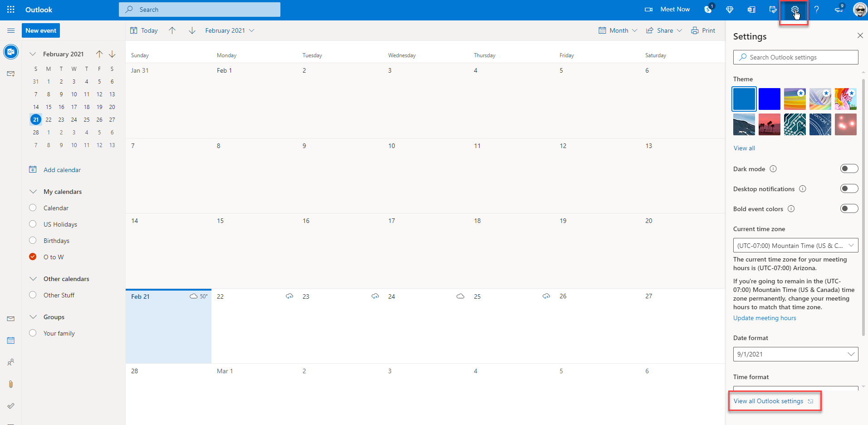Open the To Do checkmark icon

(x=11, y=406)
